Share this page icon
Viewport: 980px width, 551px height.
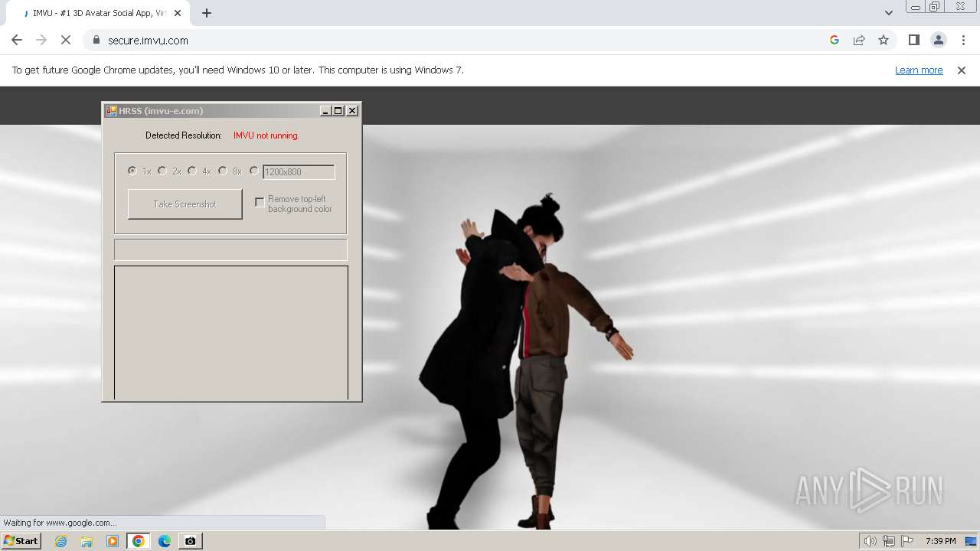(x=859, y=40)
